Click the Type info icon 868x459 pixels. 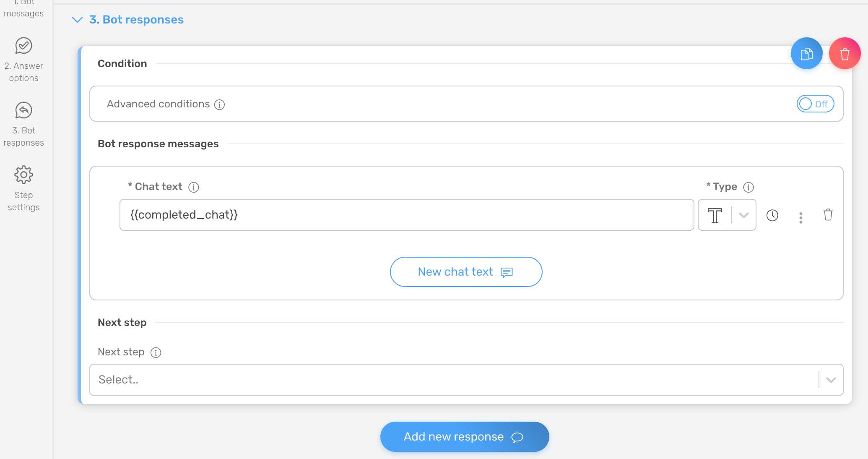pyautogui.click(x=748, y=187)
